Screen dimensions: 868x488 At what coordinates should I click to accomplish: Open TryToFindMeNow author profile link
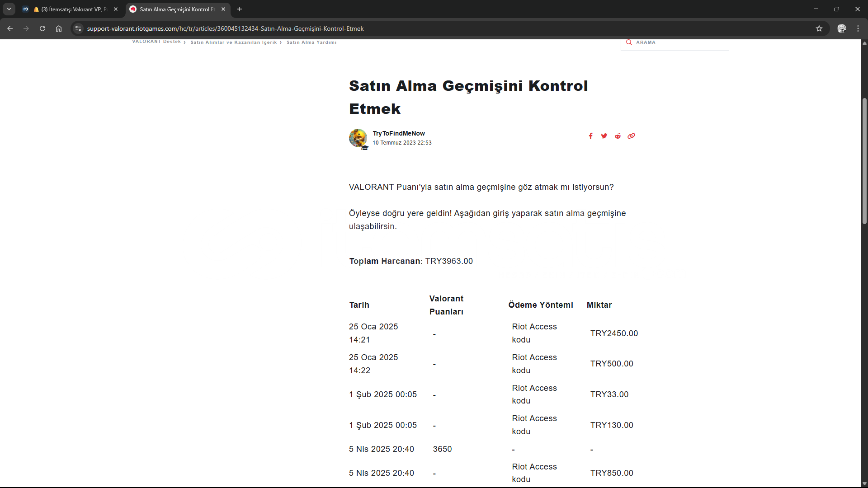(399, 133)
